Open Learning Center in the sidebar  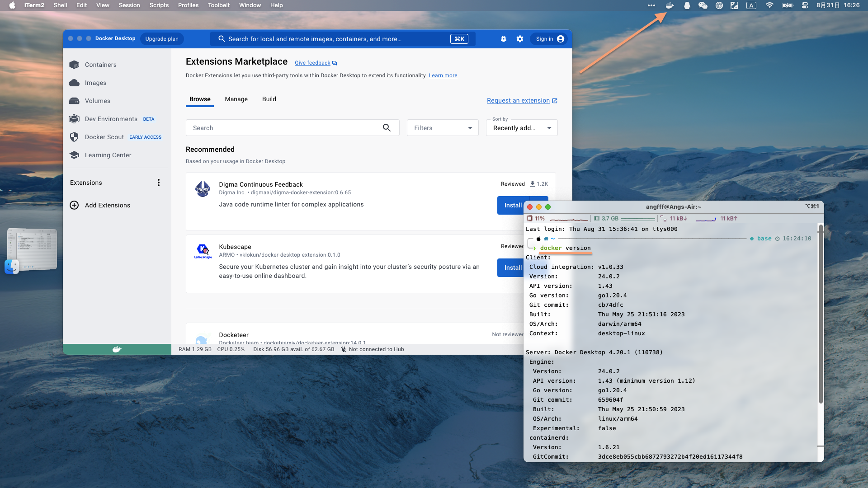tap(108, 155)
